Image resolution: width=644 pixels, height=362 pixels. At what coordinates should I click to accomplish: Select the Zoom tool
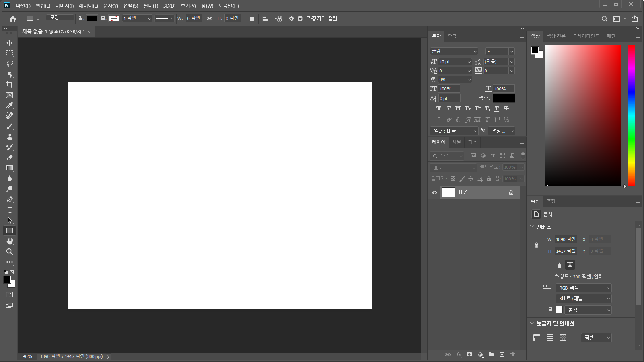click(x=10, y=252)
